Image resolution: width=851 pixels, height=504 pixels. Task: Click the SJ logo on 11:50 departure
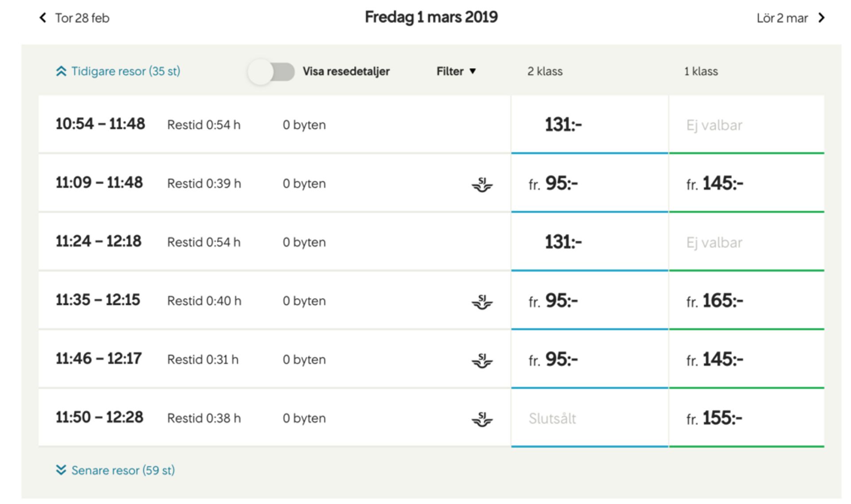[482, 419]
